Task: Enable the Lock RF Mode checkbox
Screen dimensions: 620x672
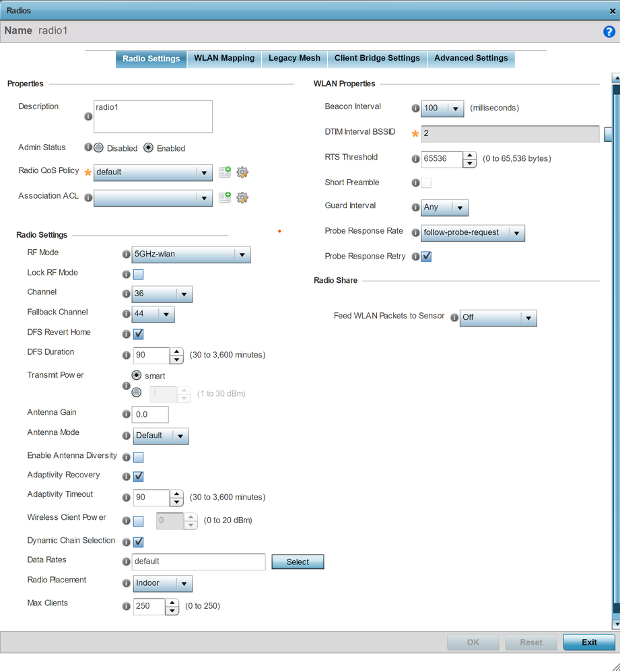Action: (x=138, y=274)
